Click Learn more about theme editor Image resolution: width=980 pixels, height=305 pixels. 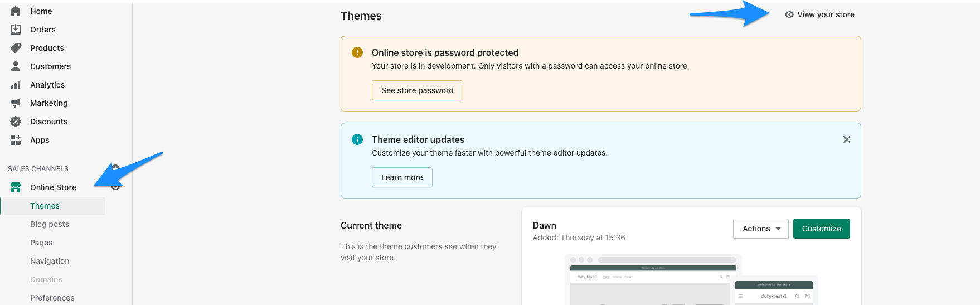pyautogui.click(x=402, y=177)
